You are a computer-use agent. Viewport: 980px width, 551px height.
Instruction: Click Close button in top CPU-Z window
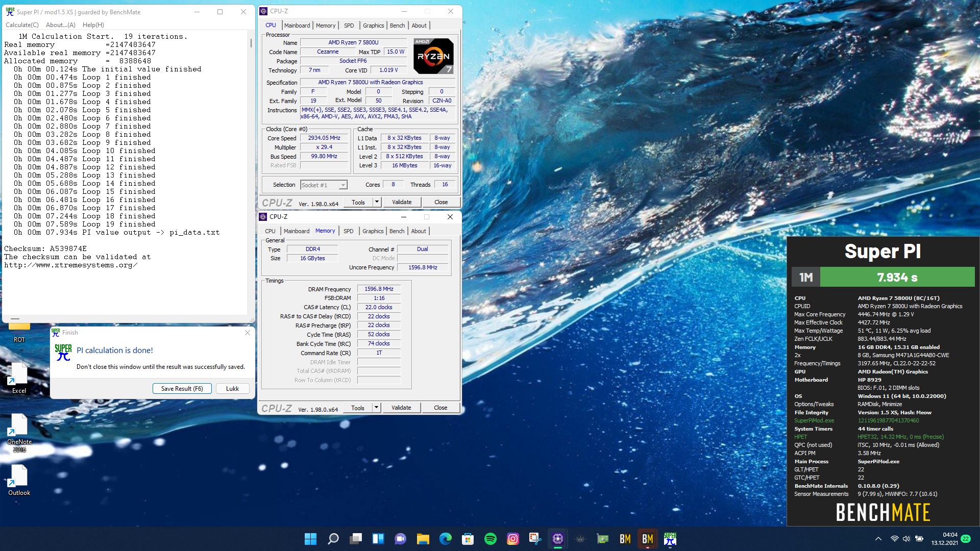tap(441, 203)
